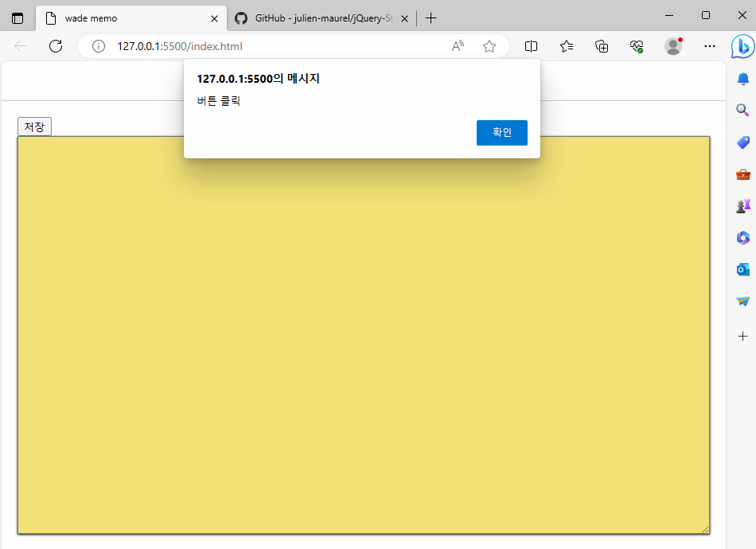Close the GitHub tab
The image size is (756, 549).
[405, 18]
